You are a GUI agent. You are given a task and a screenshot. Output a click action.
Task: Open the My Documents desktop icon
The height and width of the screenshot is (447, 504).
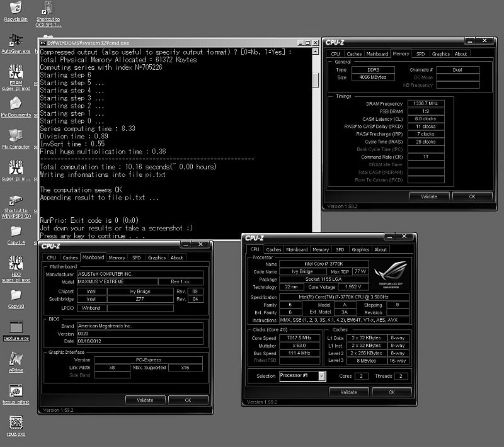coord(16,107)
